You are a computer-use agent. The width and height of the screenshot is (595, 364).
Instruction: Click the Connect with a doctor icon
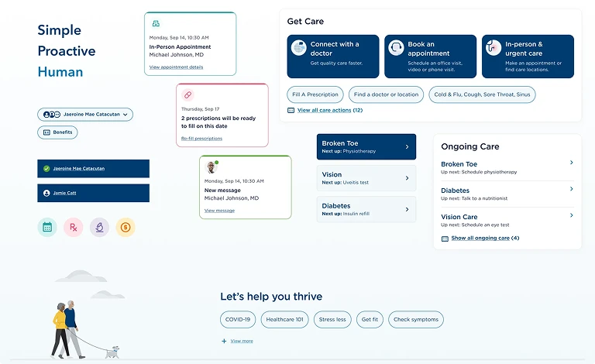click(299, 48)
